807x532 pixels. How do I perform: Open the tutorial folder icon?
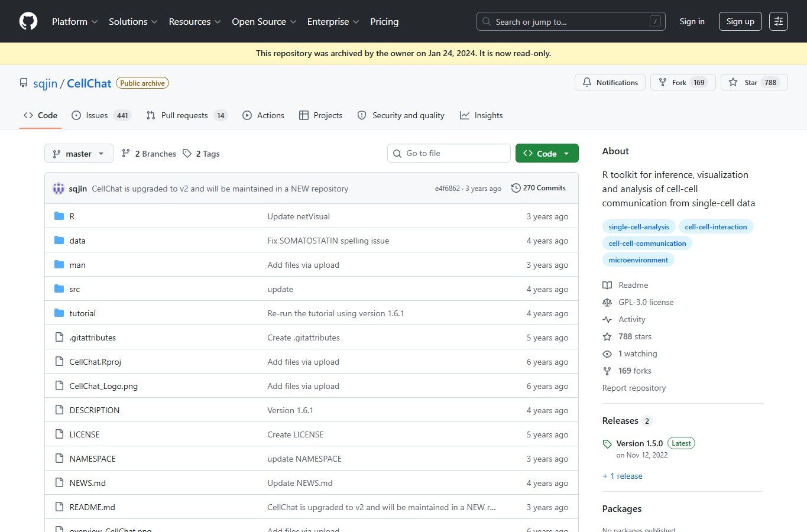[59, 313]
